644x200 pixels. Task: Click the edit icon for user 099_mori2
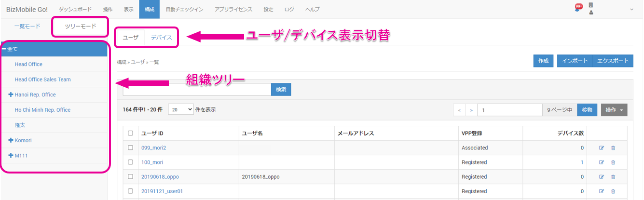pyautogui.click(x=601, y=148)
